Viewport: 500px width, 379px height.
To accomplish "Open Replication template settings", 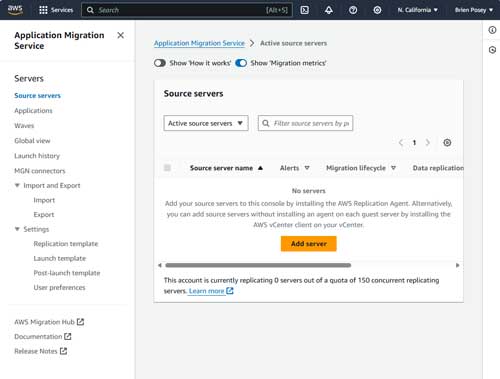I will pyautogui.click(x=66, y=244).
